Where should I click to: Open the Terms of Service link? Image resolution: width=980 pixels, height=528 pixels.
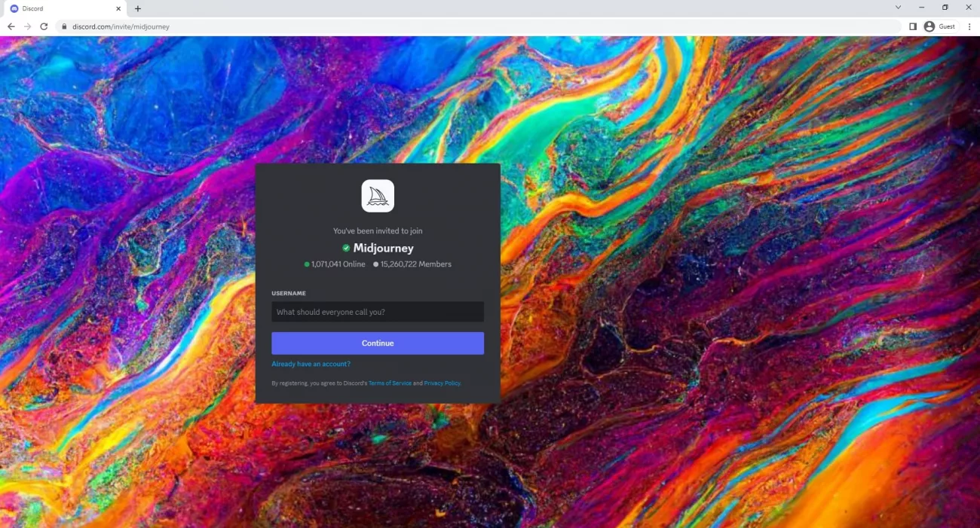click(x=390, y=383)
